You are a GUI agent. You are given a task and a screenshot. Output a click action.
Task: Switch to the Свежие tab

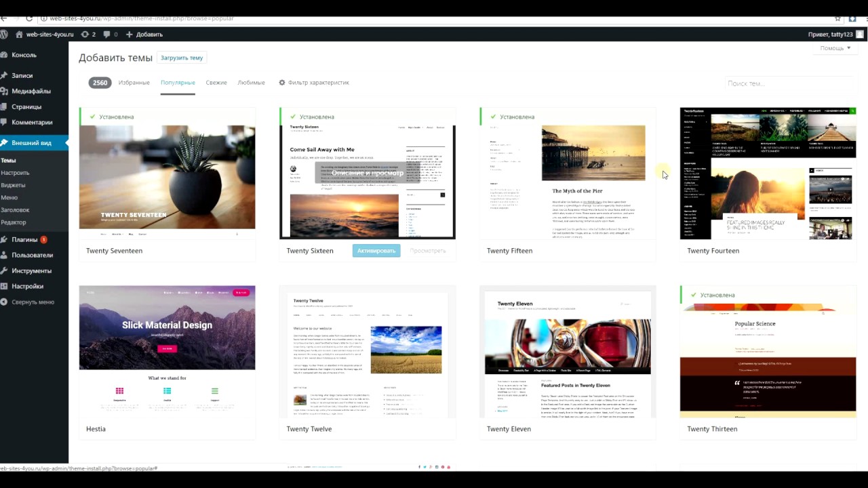(x=216, y=83)
